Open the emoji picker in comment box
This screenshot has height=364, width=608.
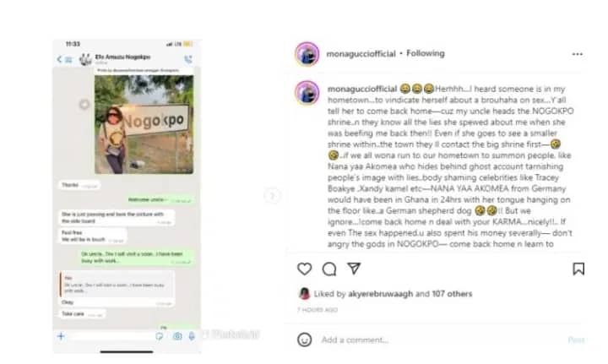(304, 340)
